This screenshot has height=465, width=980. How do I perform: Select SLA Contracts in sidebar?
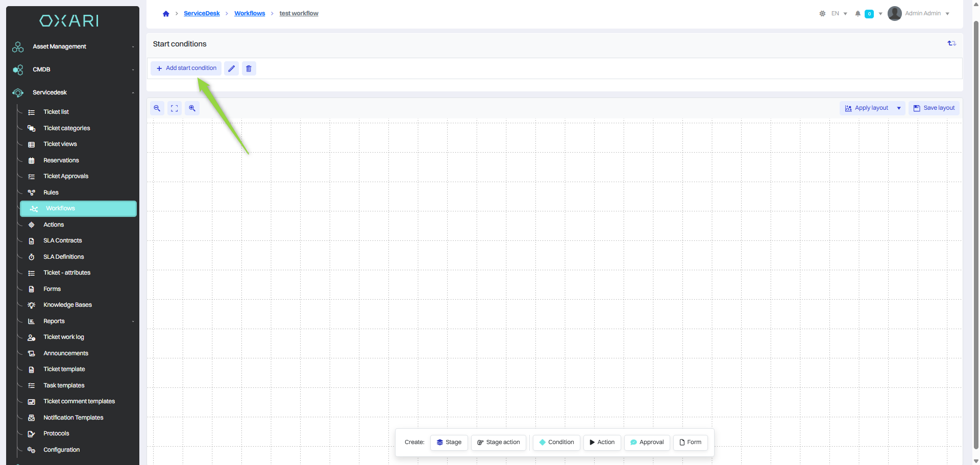click(62, 240)
